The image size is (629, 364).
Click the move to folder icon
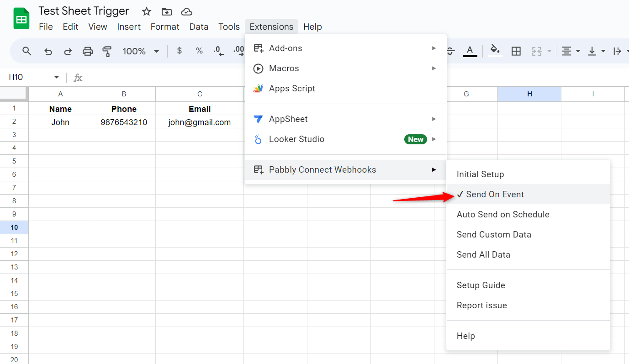[x=167, y=11]
